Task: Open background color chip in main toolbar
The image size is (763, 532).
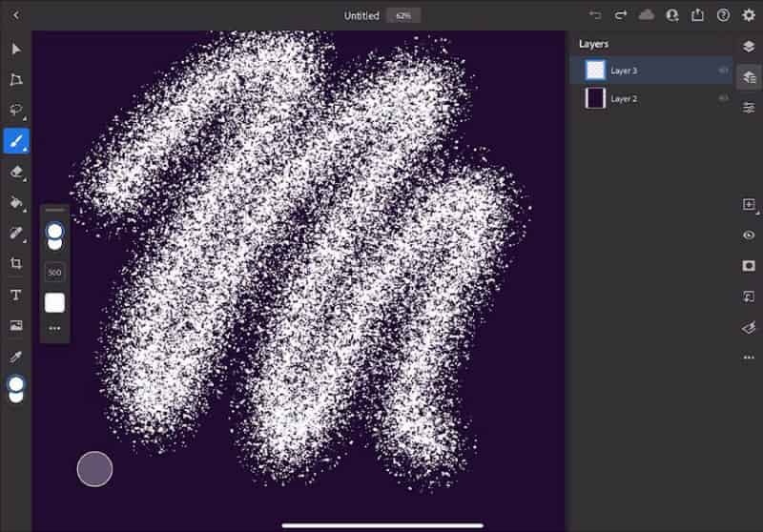Action: coord(16,398)
